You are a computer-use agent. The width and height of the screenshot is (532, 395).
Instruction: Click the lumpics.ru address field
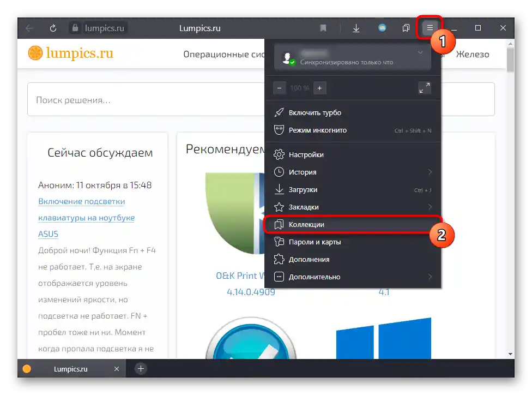[105, 28]
